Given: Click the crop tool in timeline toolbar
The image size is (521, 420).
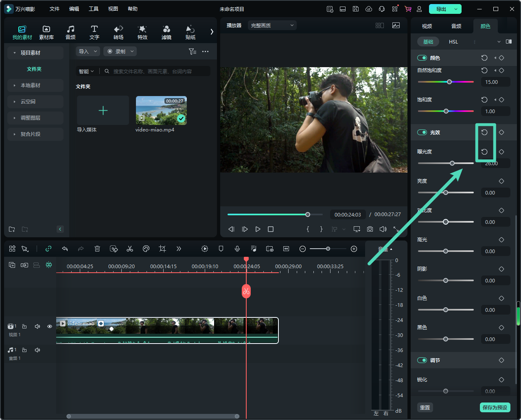Looking at the screenshot, I should click(162, 249).
